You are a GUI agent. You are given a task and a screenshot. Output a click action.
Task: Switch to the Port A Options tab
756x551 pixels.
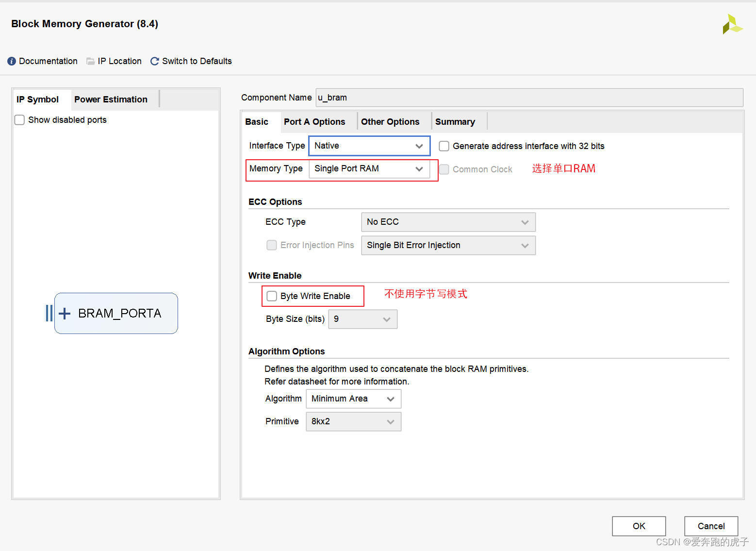(314, 121)
